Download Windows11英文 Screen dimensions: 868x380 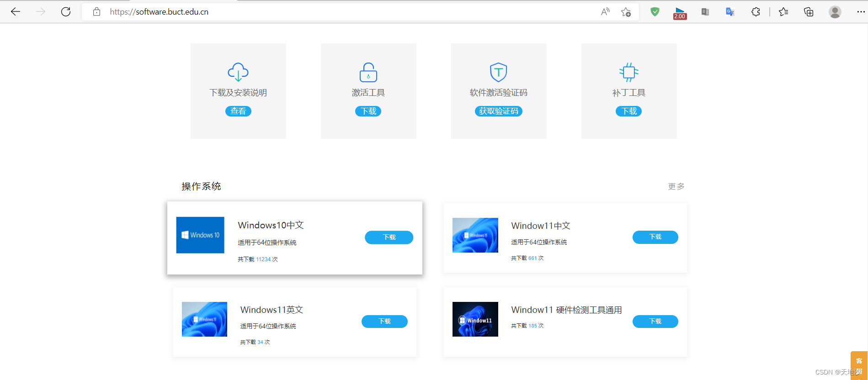pyautogui.click(x=384, y=322)
